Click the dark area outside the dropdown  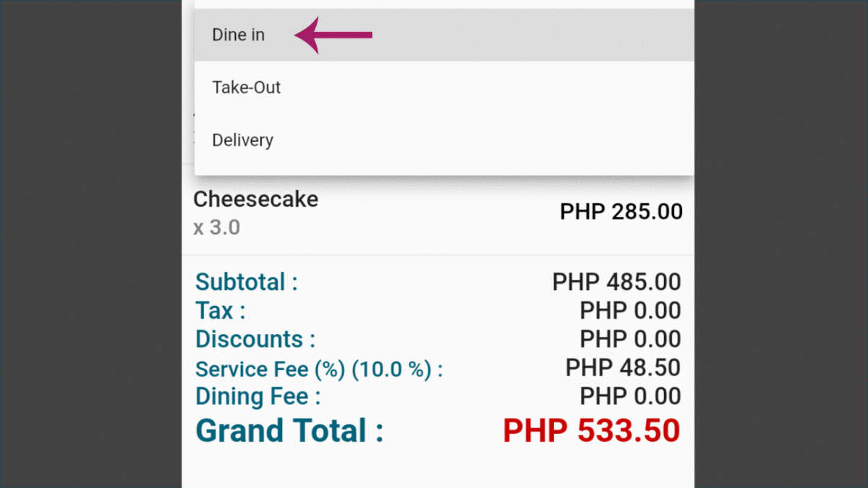90,244
